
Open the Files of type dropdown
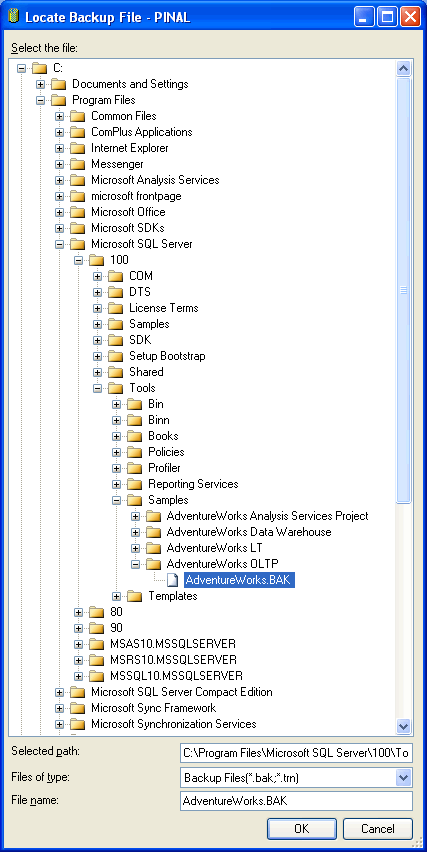click(x=403, y=778)
